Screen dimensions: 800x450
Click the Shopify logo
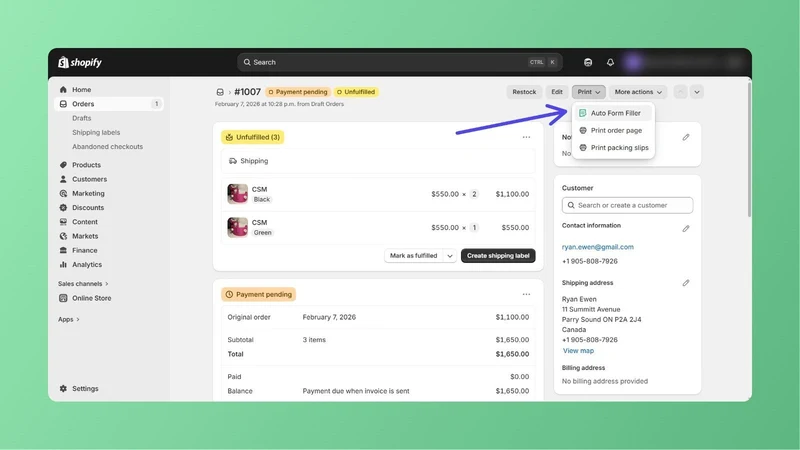click(x=80, y=62)
